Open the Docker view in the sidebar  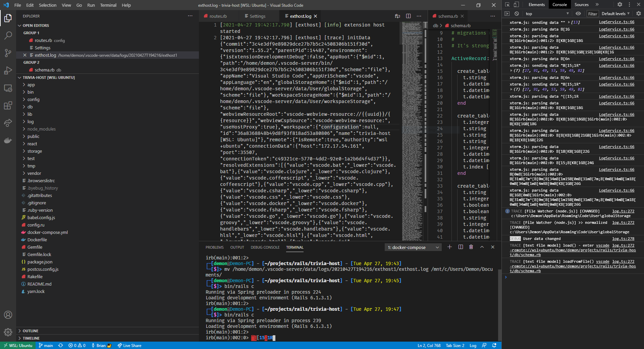[x=8, y=141]
